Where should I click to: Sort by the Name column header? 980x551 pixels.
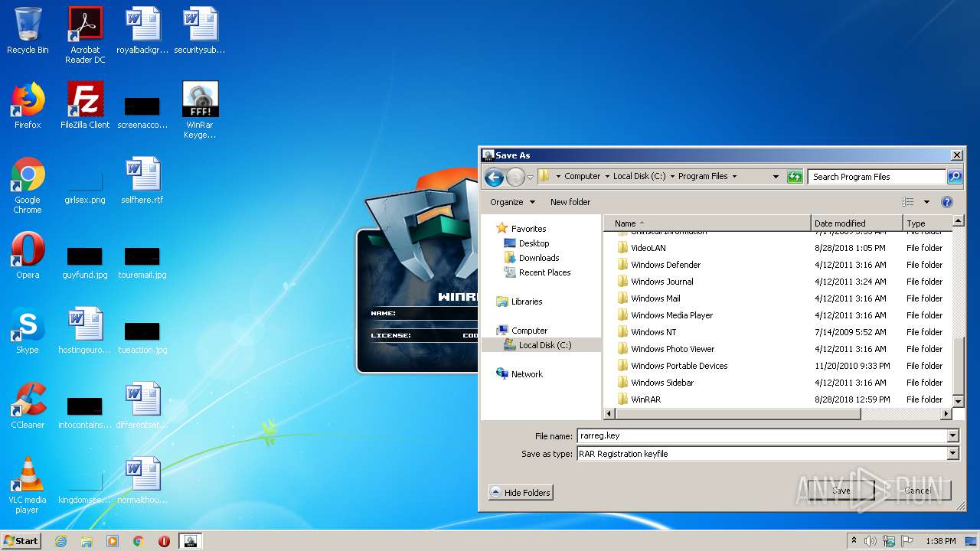[707, 223]
